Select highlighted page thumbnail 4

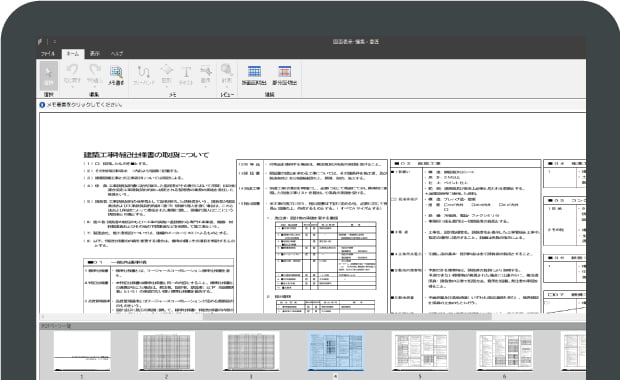pos(336,351)
